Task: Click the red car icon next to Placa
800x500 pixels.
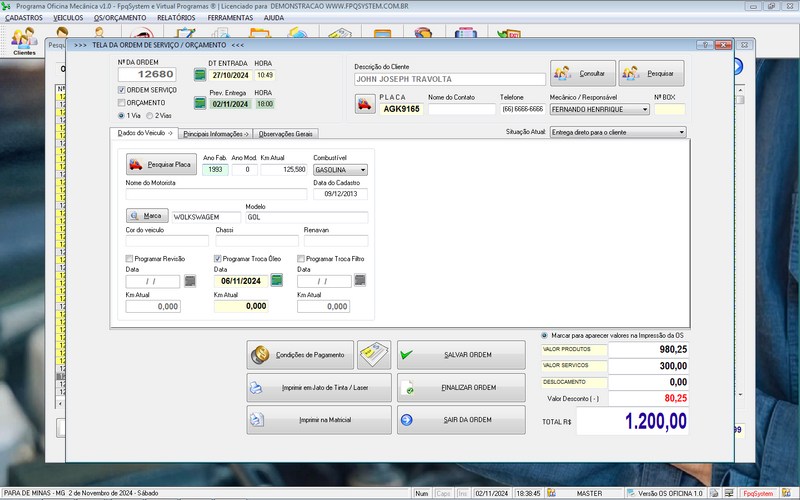Action: point(364,103)
